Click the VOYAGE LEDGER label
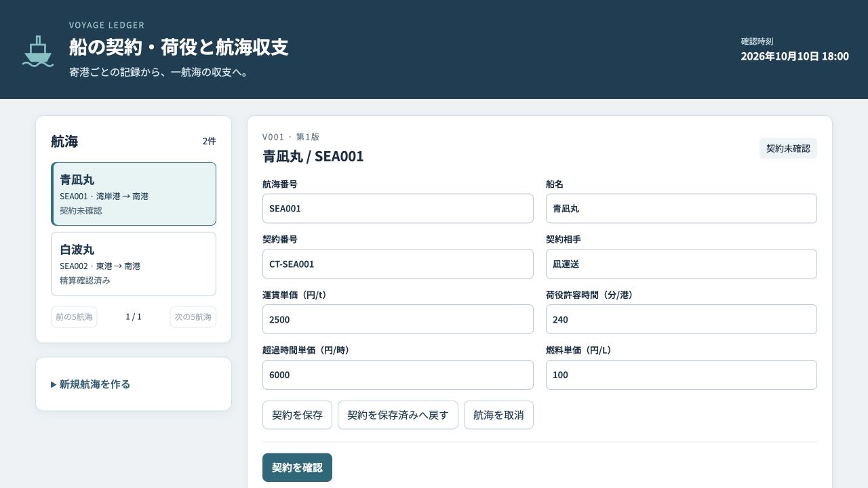This screenshot has width=868, height=488. (x=106, y=26)
